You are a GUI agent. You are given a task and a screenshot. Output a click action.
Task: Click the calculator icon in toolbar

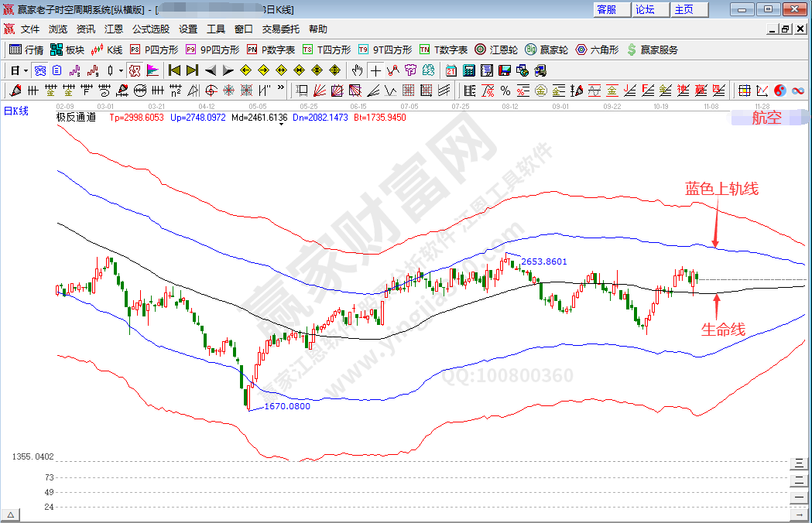[x=469, y=70]
